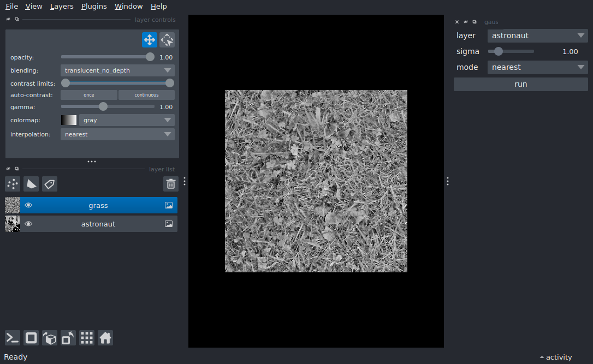Click the sigma value 1.00 field
This screenshot has height=364, width=593.
pos(570,51)
